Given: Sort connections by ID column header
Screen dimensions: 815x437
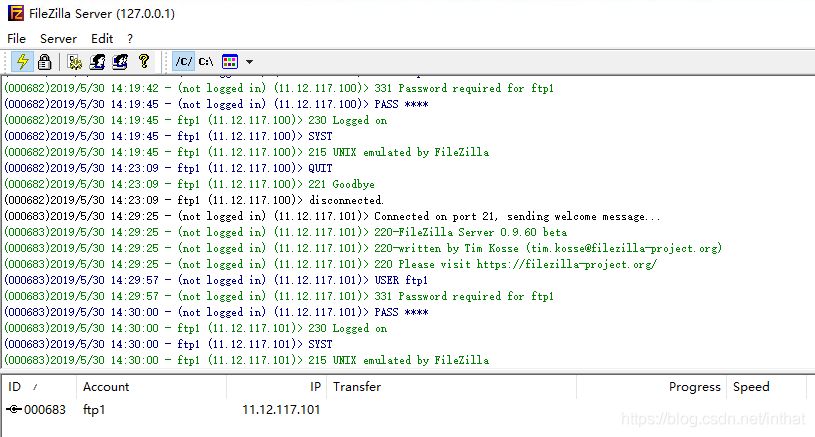Looking at the screenshot, I should click(x=39, y=387).
